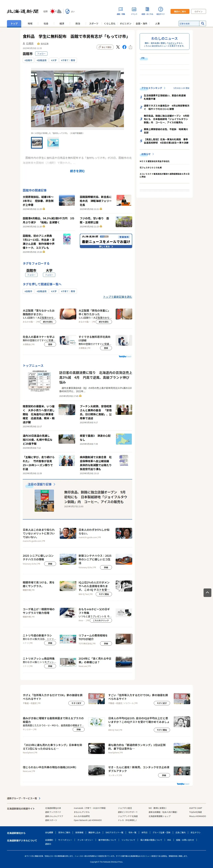Expand 道新グループ・サービス一覧 chevron
This screenshot has width=213, height=868.
pyautogui.click(x=40, y=798)
